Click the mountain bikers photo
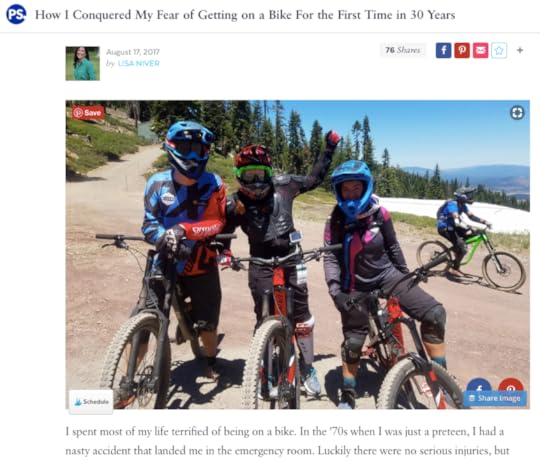This screenshot has width=540, height=461. point(298,254)
